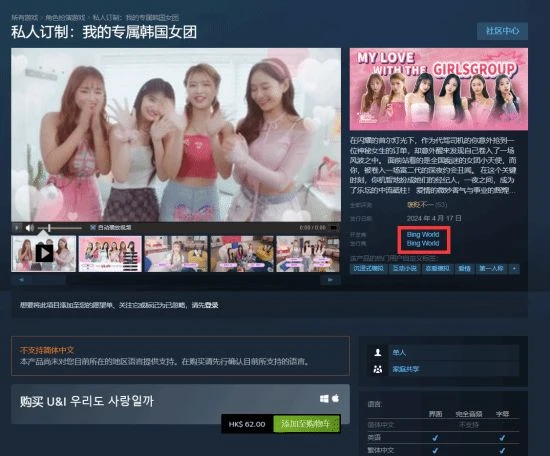The height and width of the screenshot is (456, 550).
Task: Adjust the trailer volume slider
Action: (x=60, y=228)
